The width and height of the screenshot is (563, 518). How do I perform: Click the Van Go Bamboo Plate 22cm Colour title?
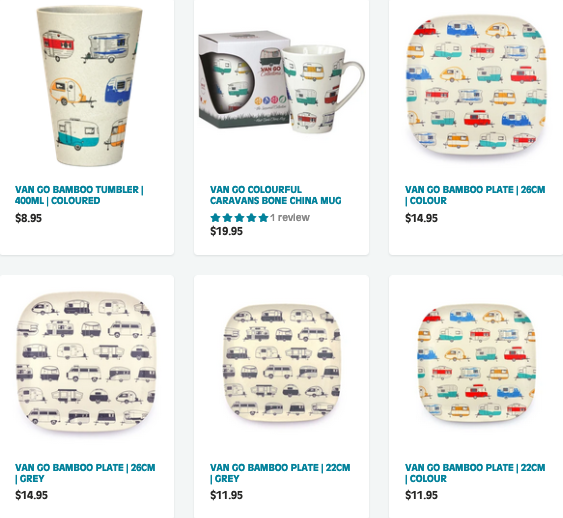475,473
